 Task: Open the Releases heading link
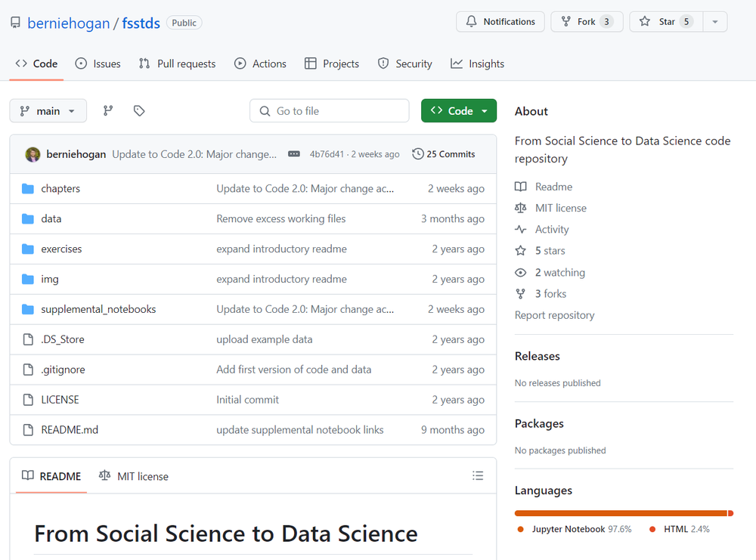(537, 356)
